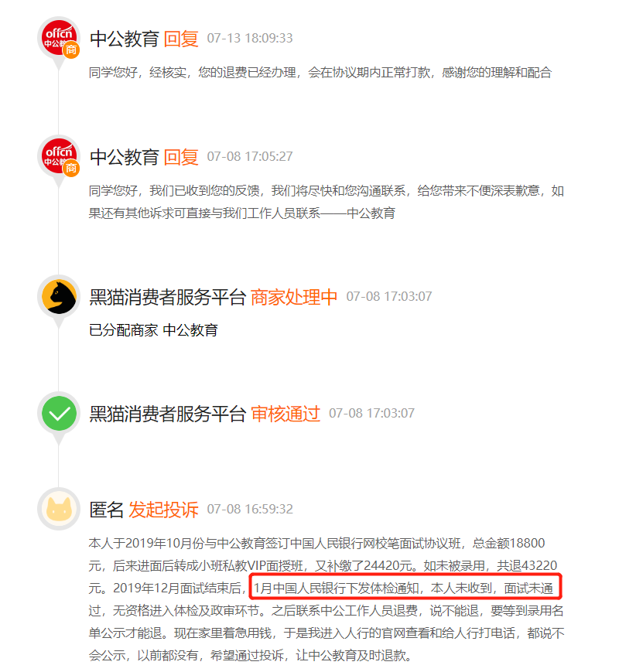Click the orange 商 badge on second avatar
The width and height of the screenshot is (619, 672).
coord(71,168)
